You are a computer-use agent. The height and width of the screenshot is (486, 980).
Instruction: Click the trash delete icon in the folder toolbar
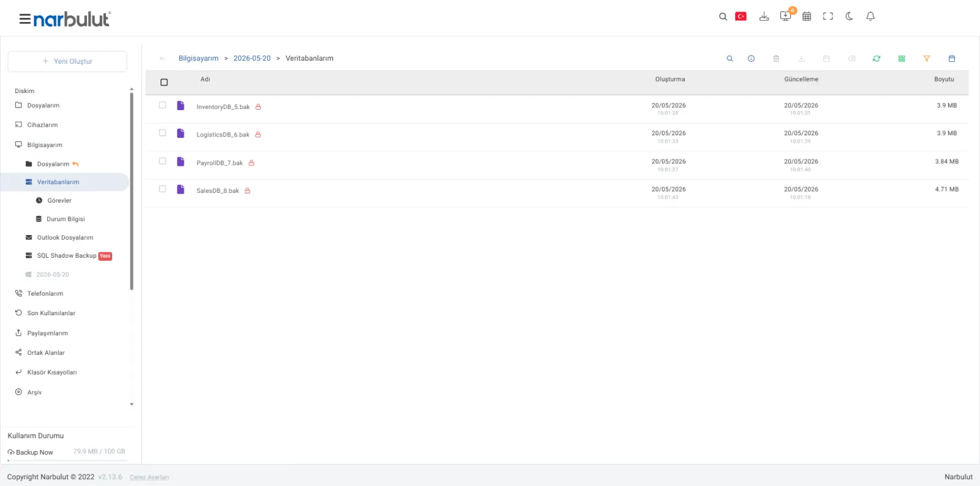point(776,59)
